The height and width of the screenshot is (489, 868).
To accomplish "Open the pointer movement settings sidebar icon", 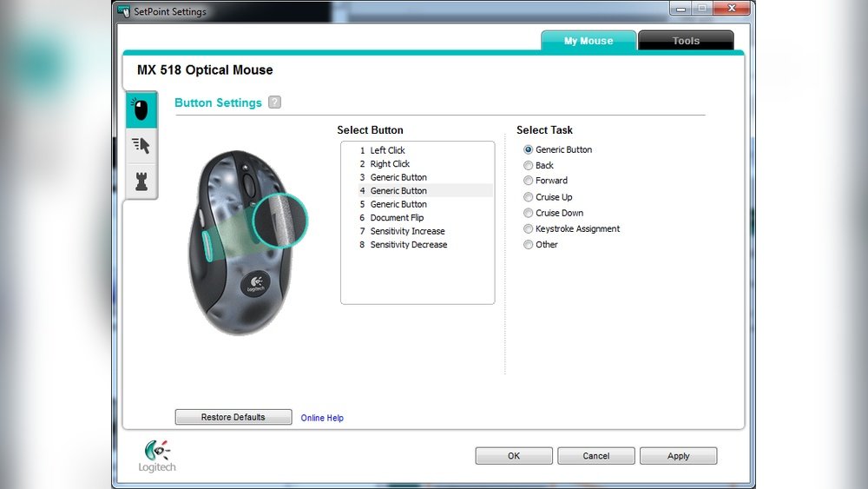I will point(141,145).
